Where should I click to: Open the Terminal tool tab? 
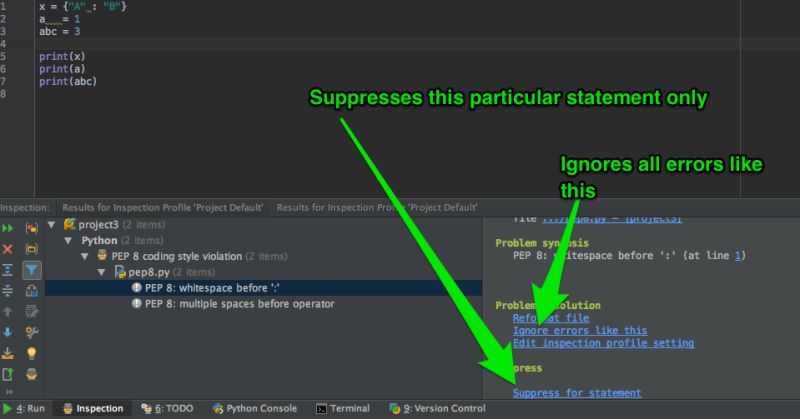pyautogui.click(x=342, y=409)
